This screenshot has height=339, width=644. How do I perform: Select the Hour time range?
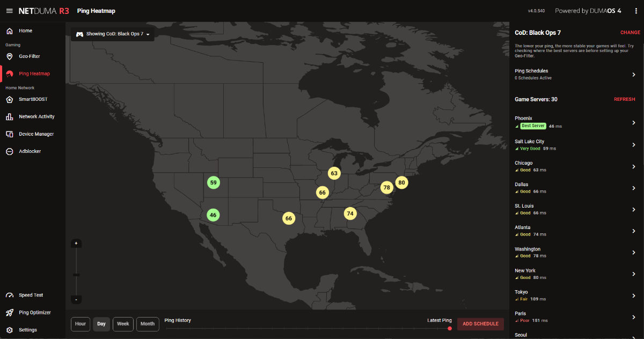point(80,324)
